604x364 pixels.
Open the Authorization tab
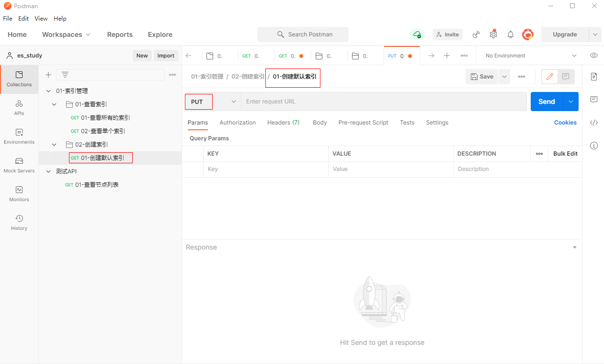click(238, 123)
